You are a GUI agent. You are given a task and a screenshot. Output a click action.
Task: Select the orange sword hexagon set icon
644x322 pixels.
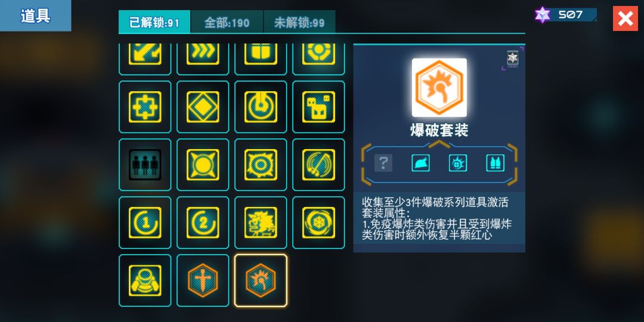tap(203, 280)
